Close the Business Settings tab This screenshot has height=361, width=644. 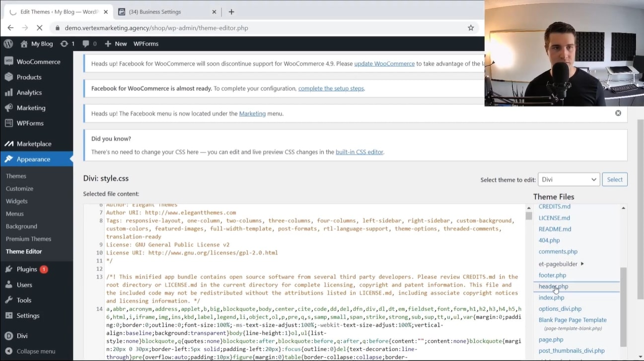click(x=214, y=11)
